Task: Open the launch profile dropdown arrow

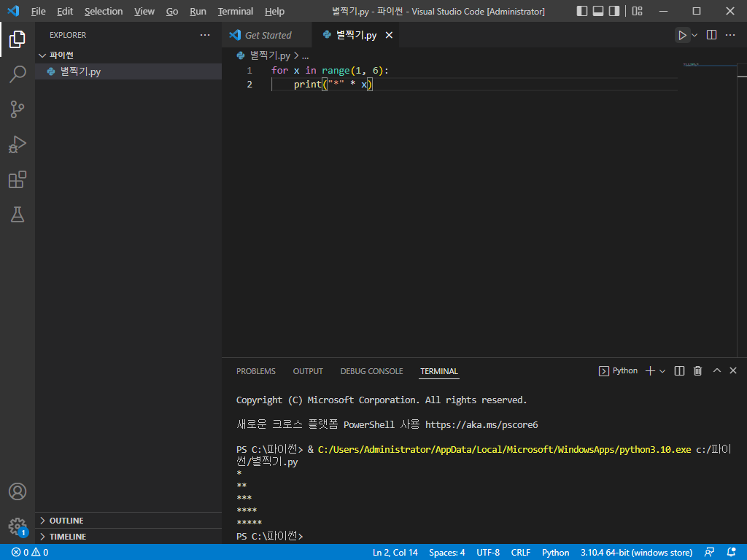Action: click(662, 371)
